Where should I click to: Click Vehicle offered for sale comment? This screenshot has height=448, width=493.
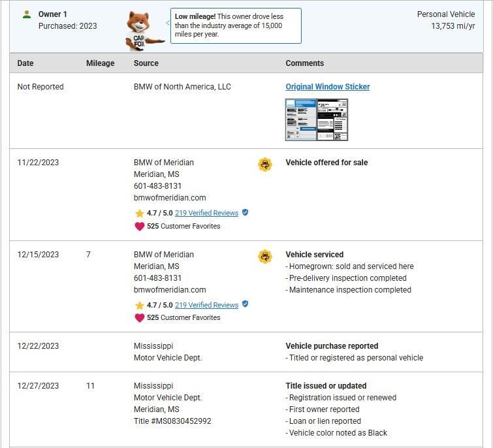[326, 163]
